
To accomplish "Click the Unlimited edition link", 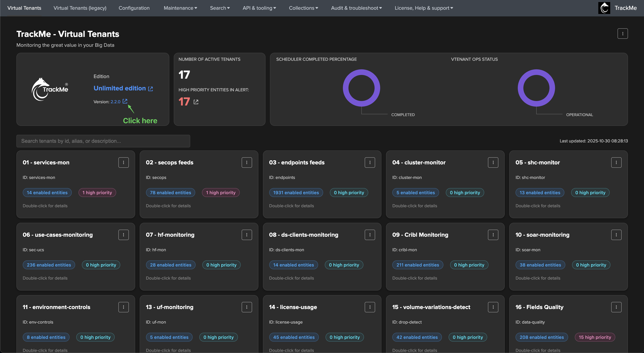I will tap(120, 88).
